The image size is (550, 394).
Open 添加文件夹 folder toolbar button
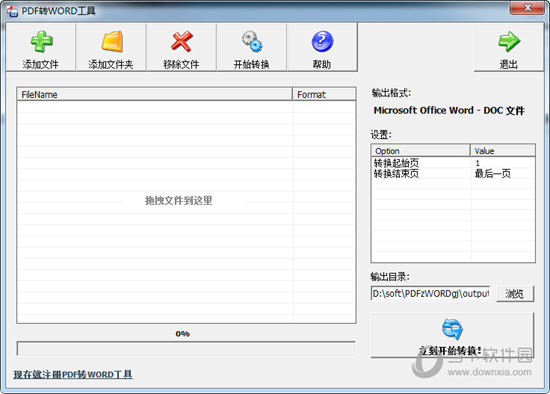(111, 47)
